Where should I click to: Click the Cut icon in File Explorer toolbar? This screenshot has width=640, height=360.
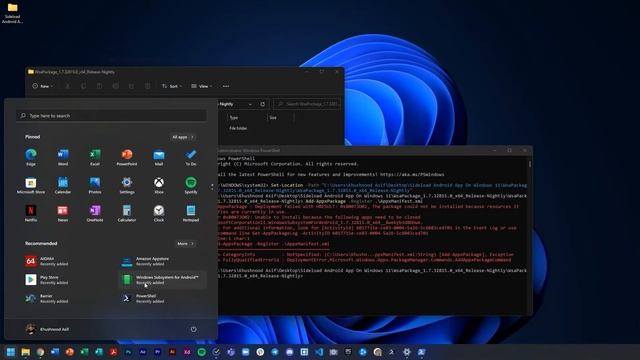(67, 86)
